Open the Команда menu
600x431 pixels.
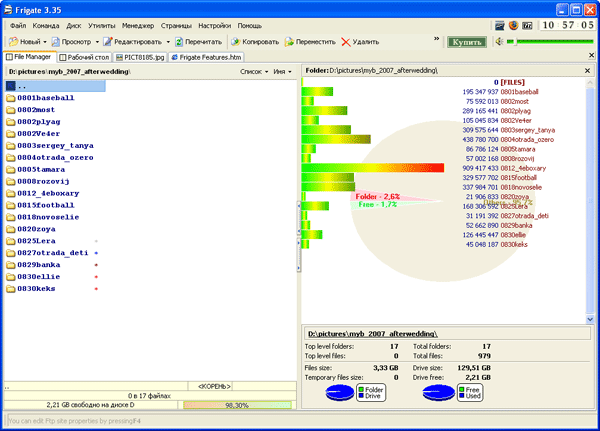(46, 26)
